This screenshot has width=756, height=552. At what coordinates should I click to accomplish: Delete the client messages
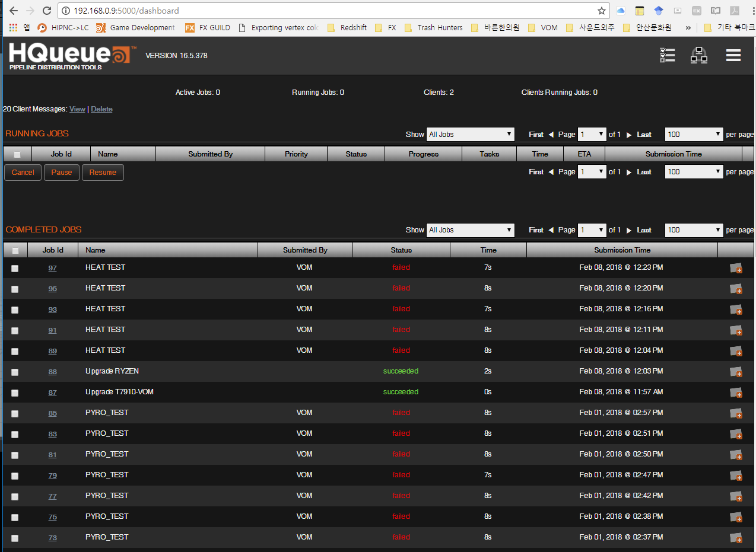pos(101,109)
